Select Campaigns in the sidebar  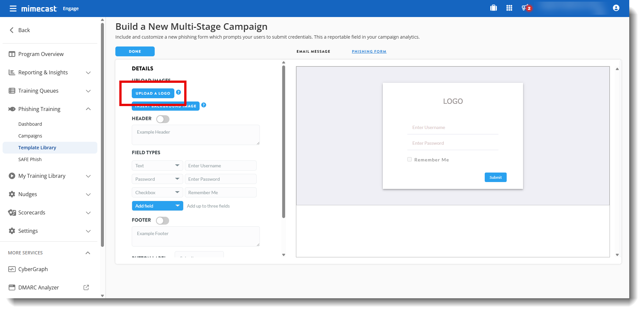(x=30, y=136)
